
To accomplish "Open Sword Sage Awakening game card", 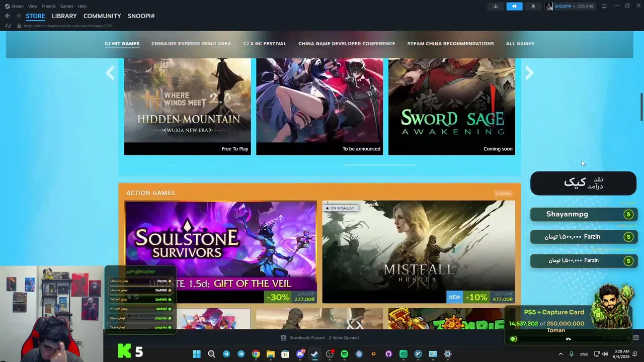I will [x=452, y=106].
